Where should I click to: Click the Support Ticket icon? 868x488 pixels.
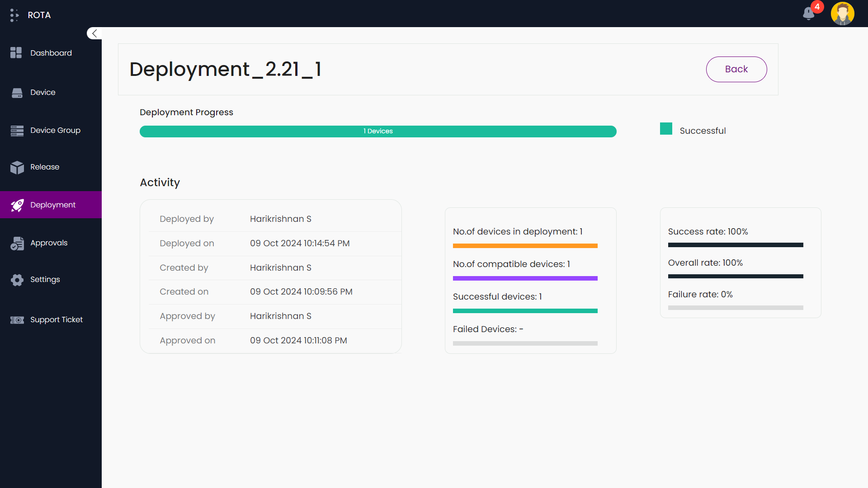(17, 320)
